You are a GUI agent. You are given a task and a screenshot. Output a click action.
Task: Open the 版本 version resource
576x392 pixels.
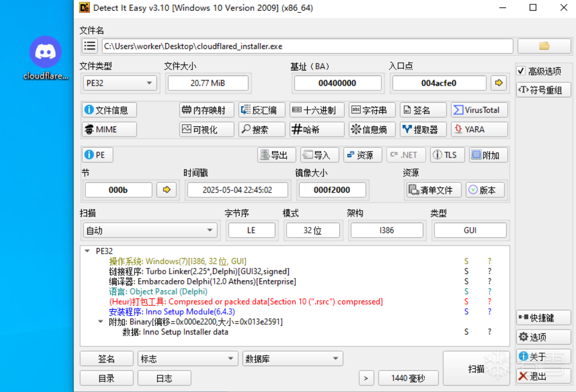[485, 190]
